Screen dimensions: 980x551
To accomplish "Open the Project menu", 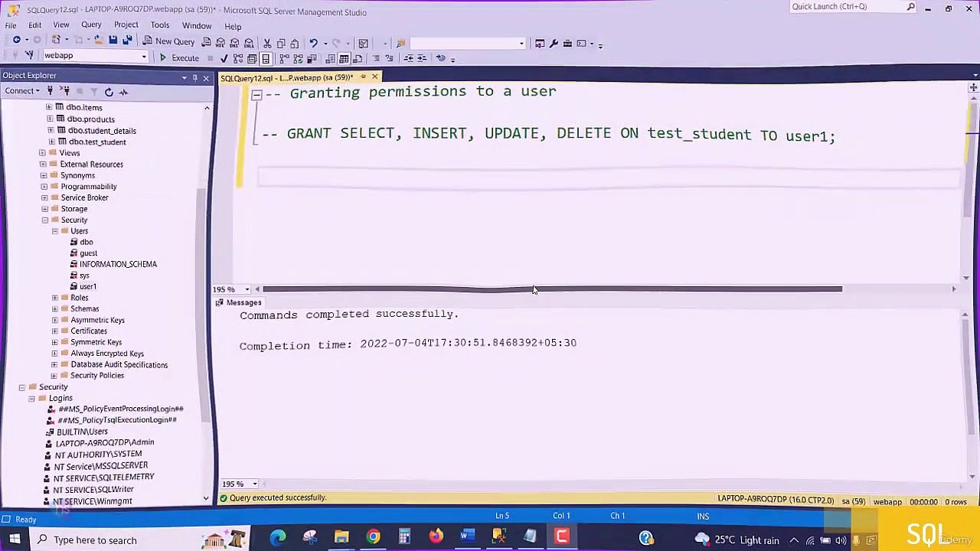I will 126,25.
